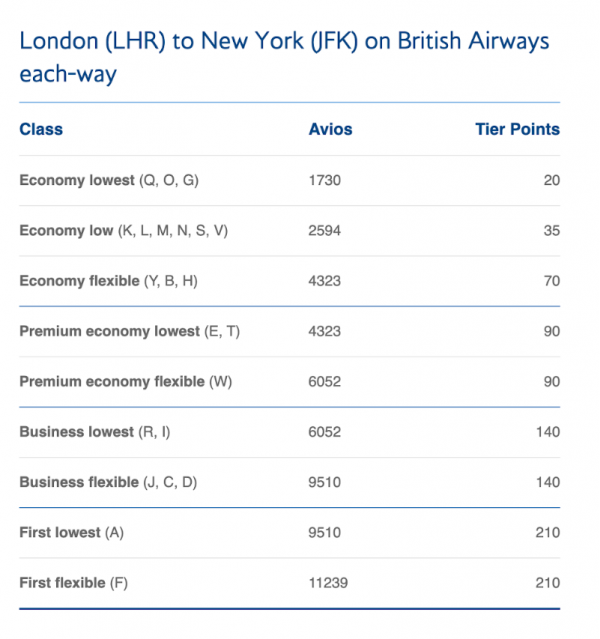This screenshot has height=639, width=600.
Task: Click the 1730 Avios value
Action: click(x=325, y=181)
